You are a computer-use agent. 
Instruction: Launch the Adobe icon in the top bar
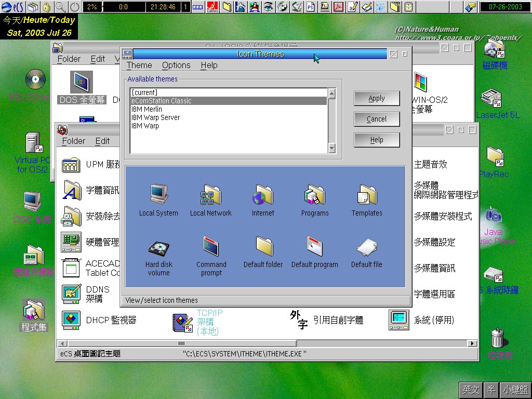coord(212,7)
